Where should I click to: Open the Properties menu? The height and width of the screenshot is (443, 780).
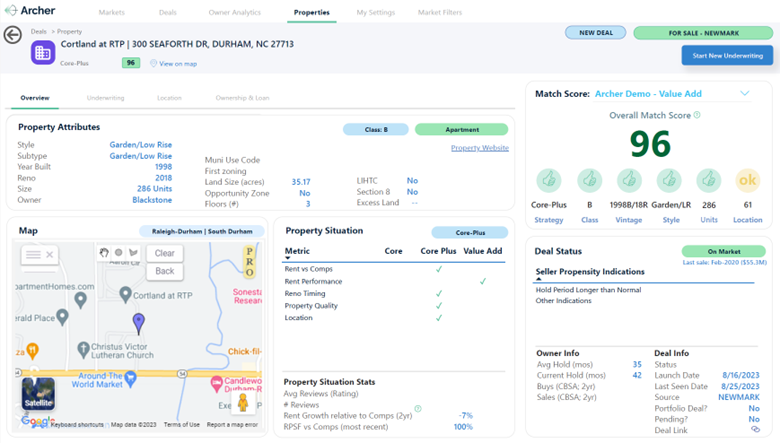tap(311, 12)
